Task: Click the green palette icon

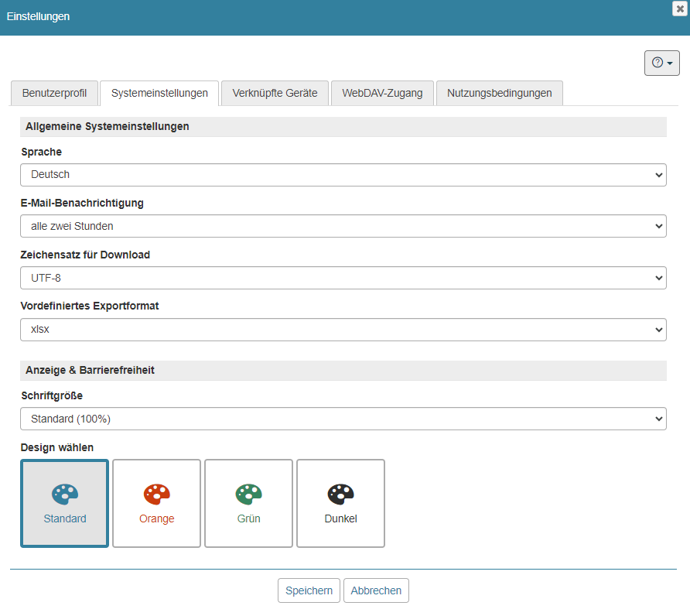Action: [248, 494]
